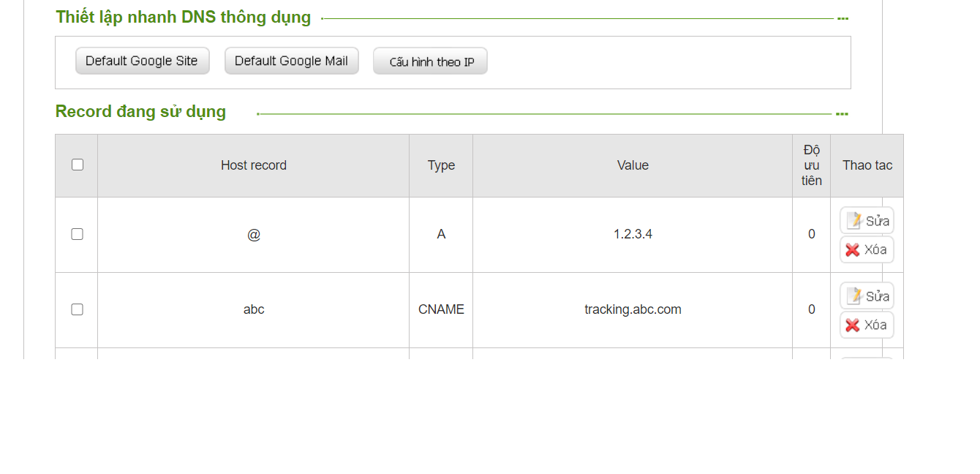This screenshot has height=474, width=980.
Task: Tick the select-all checkbox in table header
Action: pos(78,165)
